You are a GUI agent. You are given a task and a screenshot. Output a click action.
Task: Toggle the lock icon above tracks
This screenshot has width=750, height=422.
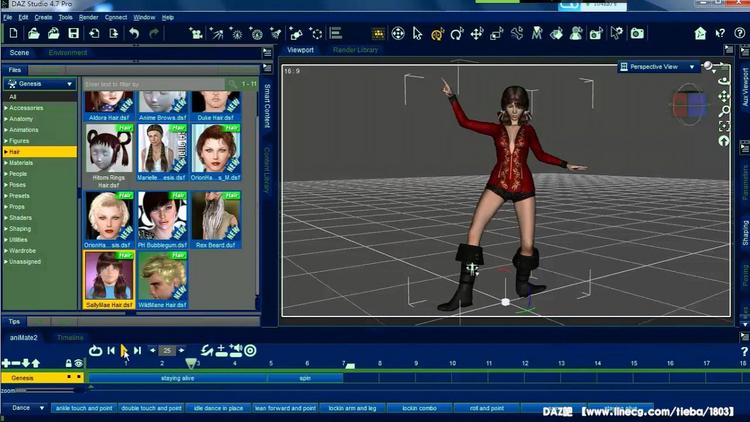68,364
